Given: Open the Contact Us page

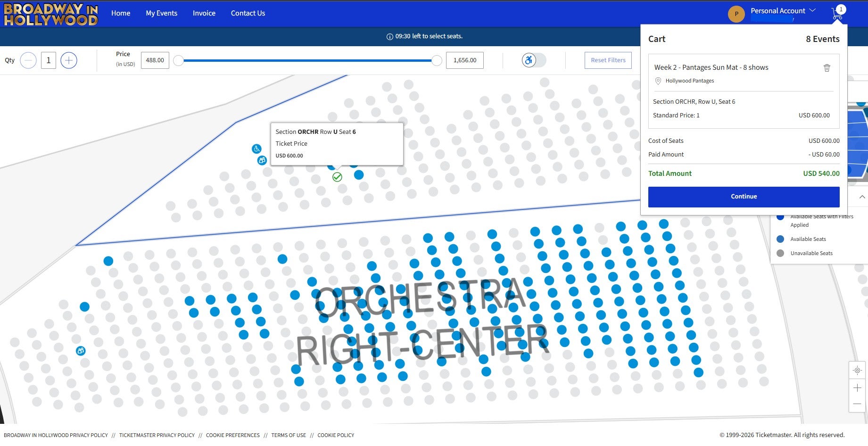Looking at the screenshot, I should 248,13.
